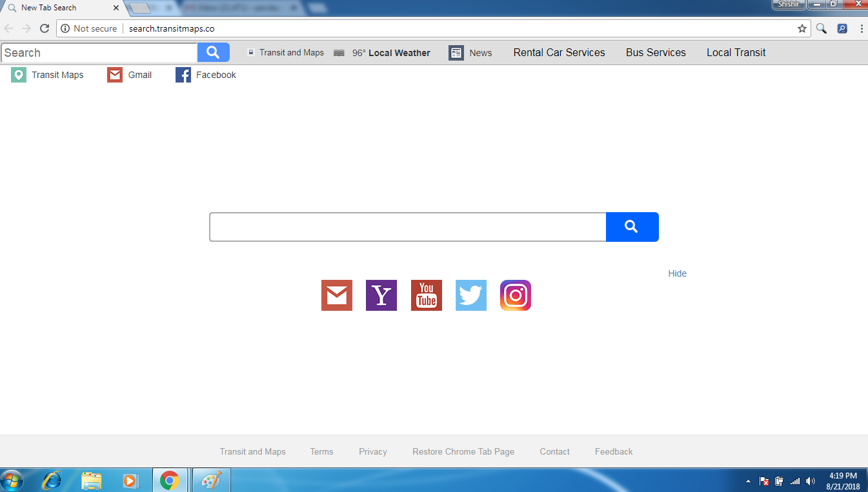Open Yahoo using the purple Y icon
Viewport: 868px width, 492px height.
381,295
